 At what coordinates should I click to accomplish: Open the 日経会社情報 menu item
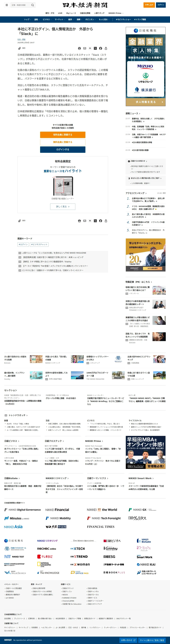[85, 13]
